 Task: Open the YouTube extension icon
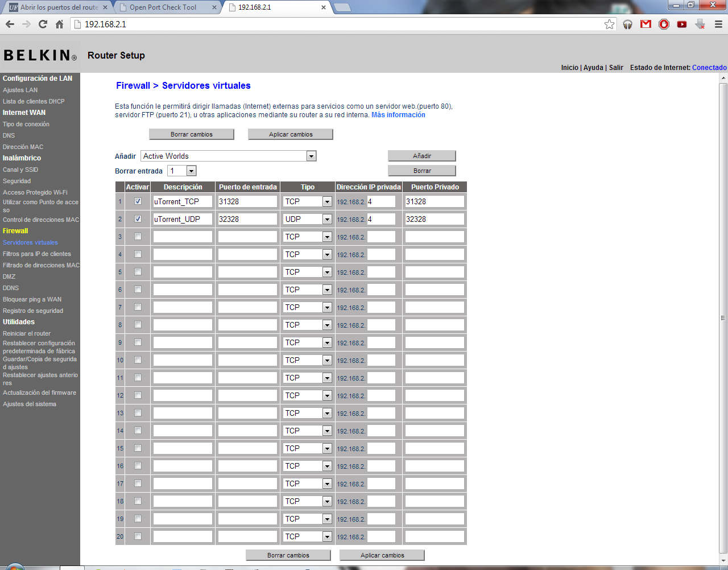coord(682,24)
